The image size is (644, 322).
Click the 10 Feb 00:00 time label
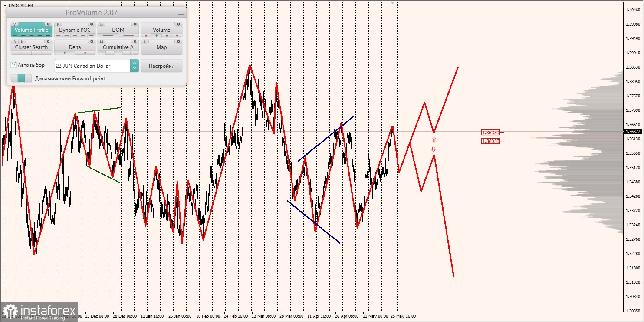(208, 316)
